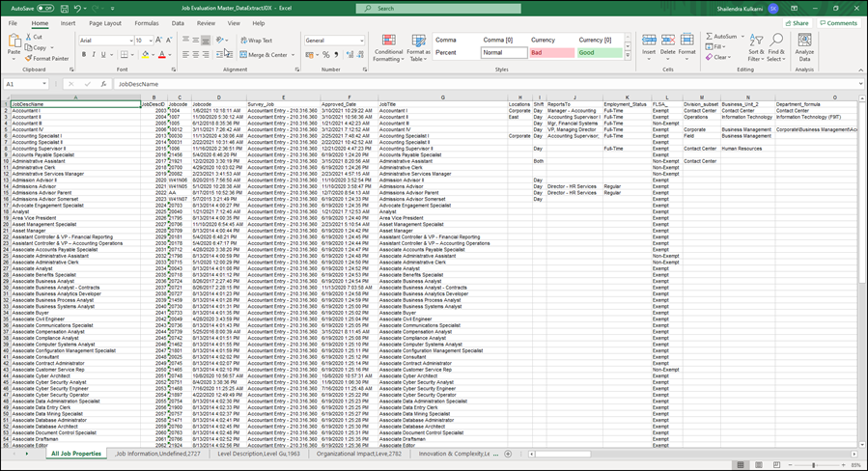
Task: Open the Comments pane button
Action: click(837, 22)
